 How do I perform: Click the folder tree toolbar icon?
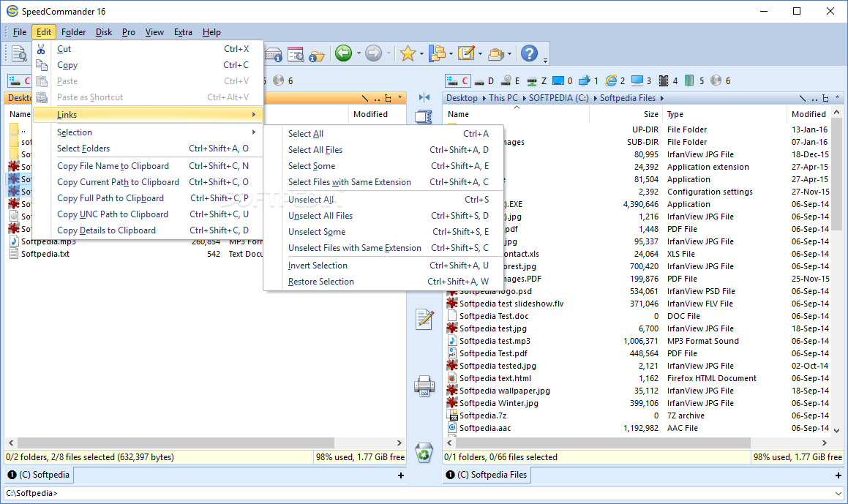point(437,53)
